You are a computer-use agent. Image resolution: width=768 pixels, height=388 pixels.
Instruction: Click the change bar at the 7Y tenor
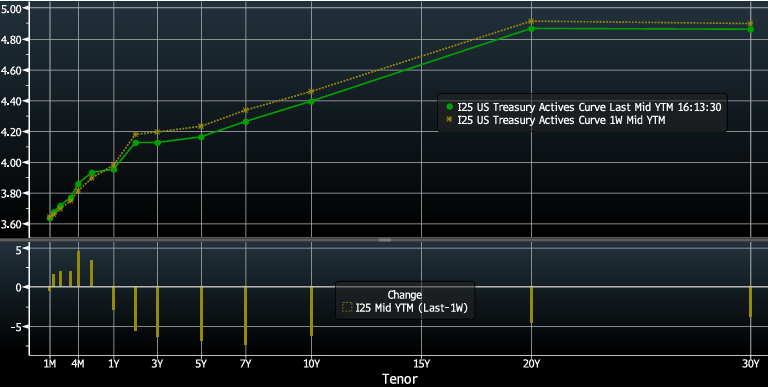[x=245, y=316]
